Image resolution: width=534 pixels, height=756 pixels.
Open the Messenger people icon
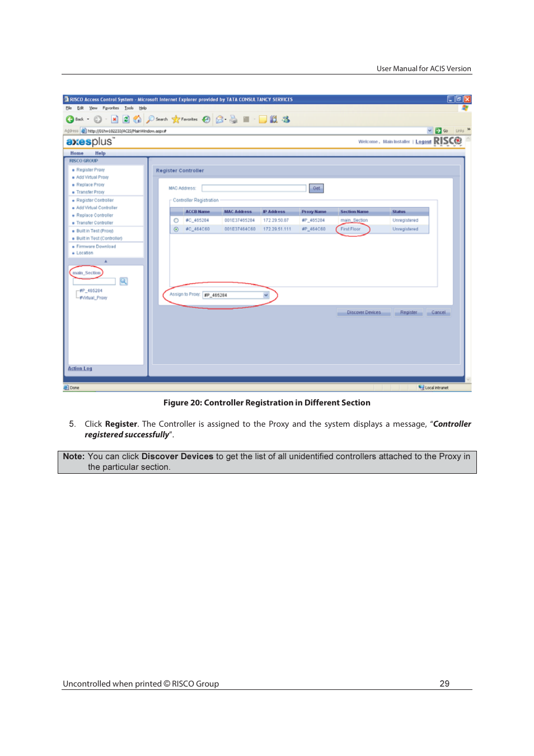(x=286, y=119)
